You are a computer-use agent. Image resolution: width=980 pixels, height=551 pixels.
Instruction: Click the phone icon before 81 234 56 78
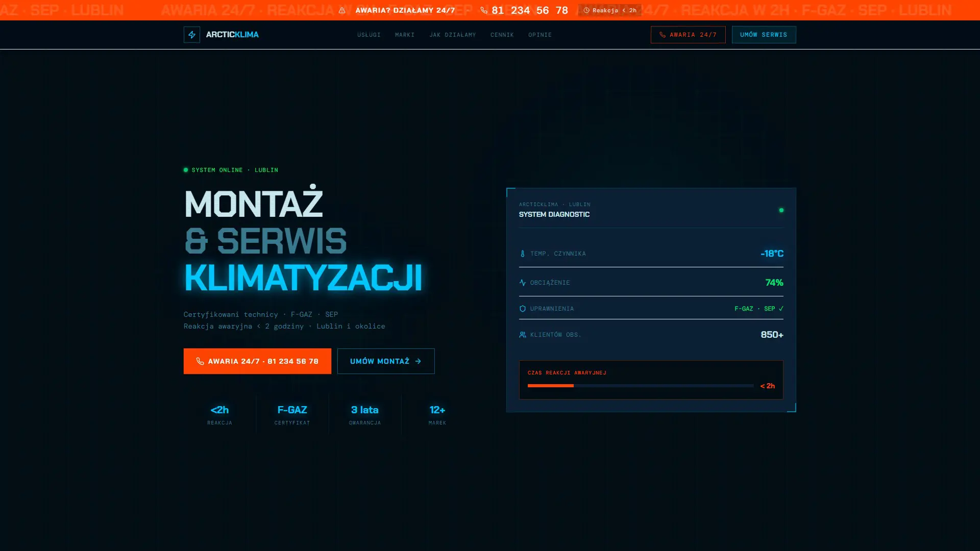[483, 10]
